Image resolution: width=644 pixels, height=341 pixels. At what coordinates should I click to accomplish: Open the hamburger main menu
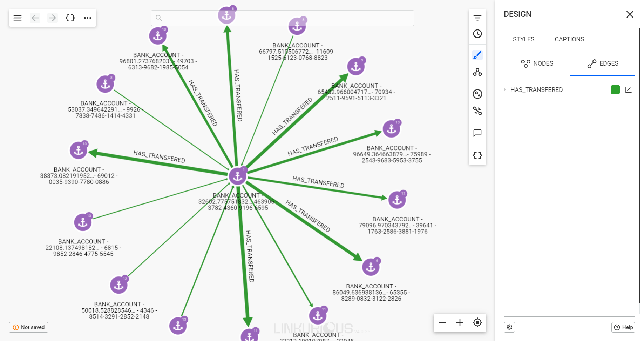[x=18, y=18]
